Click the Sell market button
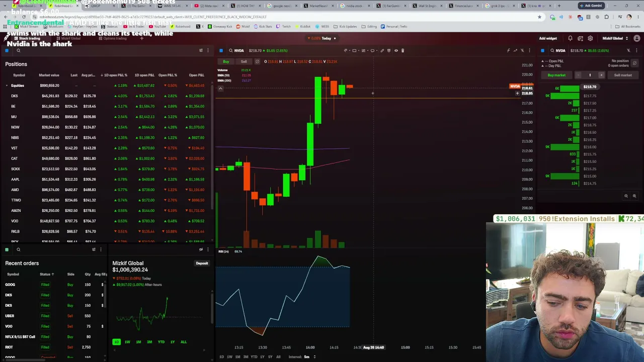This screenshot has height=362, width=644. (x=623, y=75)
